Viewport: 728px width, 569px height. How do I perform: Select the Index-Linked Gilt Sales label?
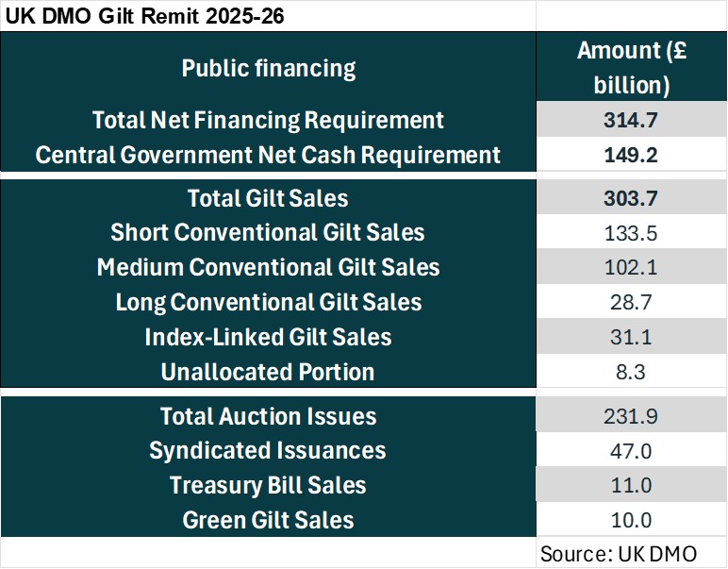[x=268, y=337]
